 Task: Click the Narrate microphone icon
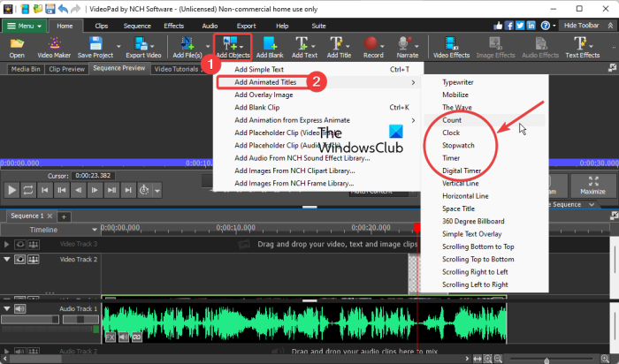[407, 45]
